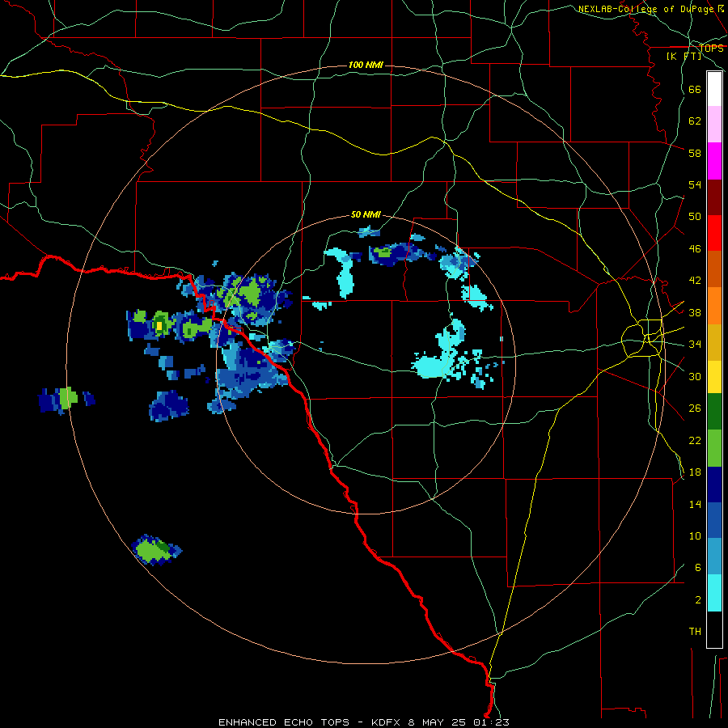Screen dimensions: 728x728
Task: Click the cyan legend swatch near 2
Action: tap(714, 593)
